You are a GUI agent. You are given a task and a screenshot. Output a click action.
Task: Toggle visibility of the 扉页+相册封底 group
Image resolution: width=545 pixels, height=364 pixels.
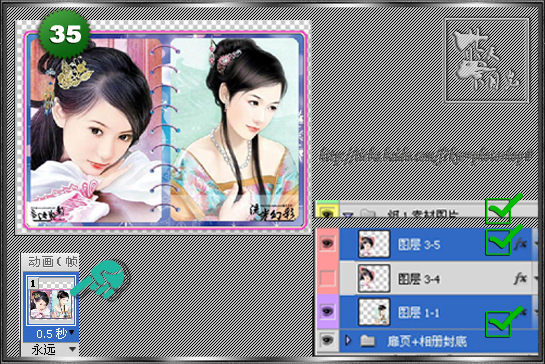327,341
